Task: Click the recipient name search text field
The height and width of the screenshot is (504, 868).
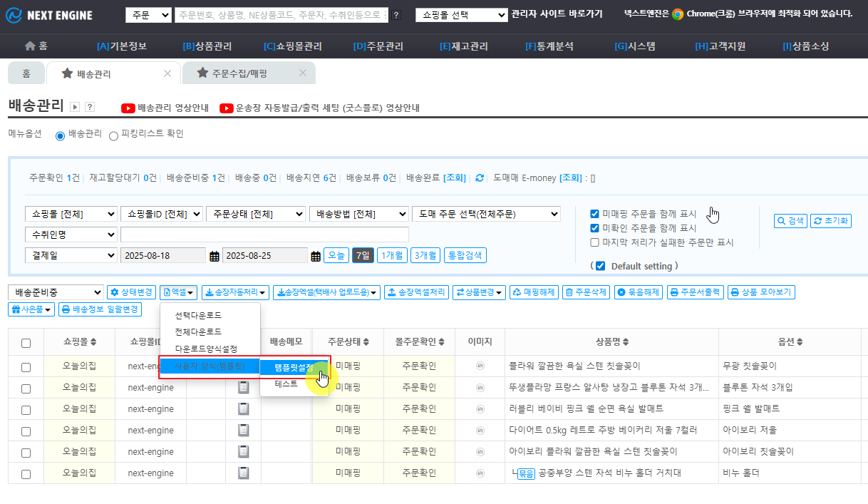Action: (x=264, y=235)
